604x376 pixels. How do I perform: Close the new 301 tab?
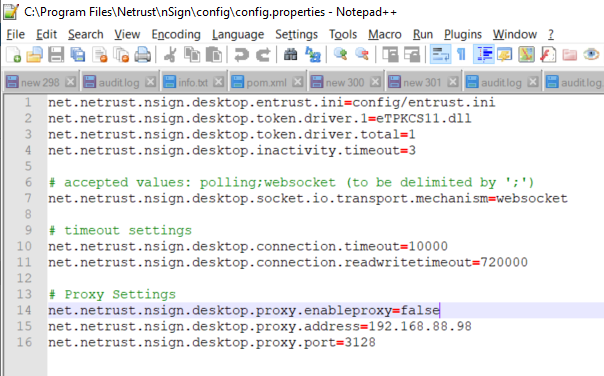pyautogui.click(x=453, y=82)
